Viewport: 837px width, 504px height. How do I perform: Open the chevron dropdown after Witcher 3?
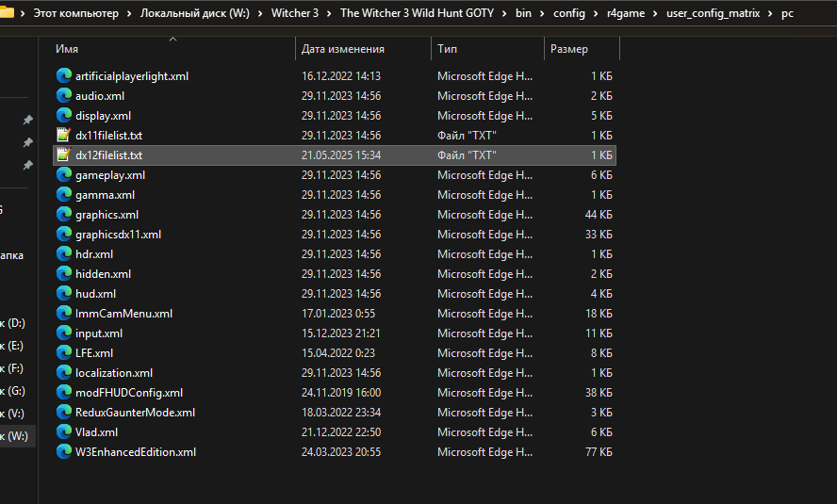pyautogui.click(x=329, y=13)
